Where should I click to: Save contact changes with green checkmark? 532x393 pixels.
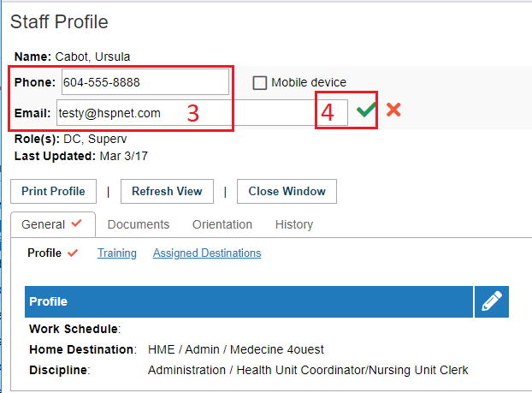[x=366, y=110]
